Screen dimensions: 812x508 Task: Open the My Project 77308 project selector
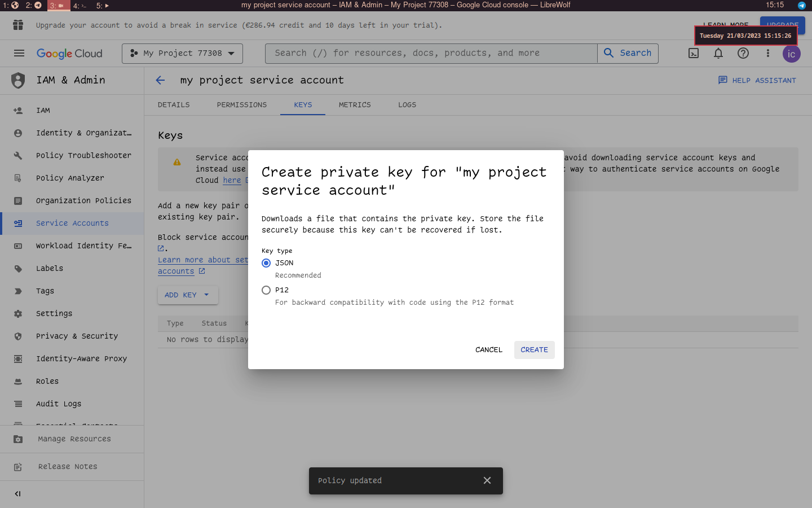click(182, 53)
